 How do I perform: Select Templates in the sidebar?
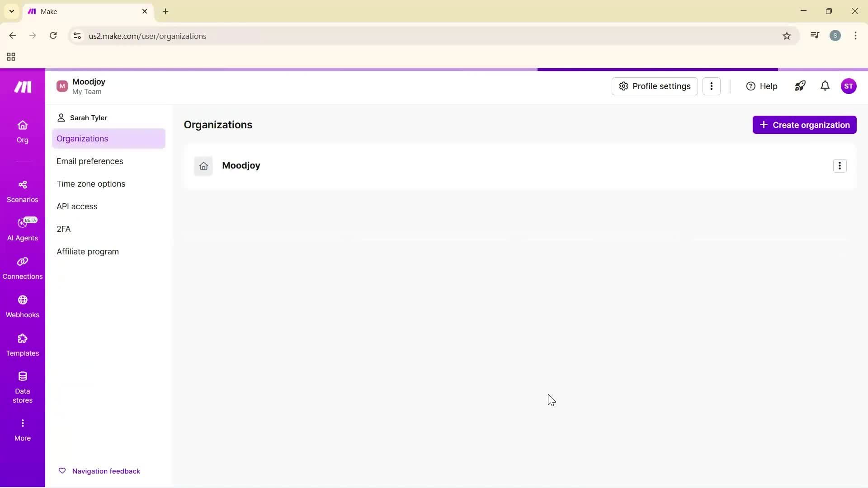(x=22, y=344)
